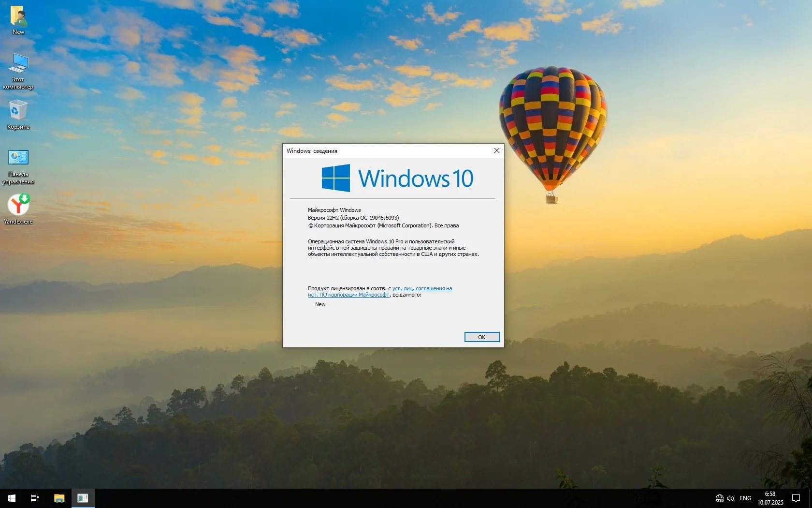Open Task View from the taskbar
The width and height of the screenshot is (812, 508).
pos(34,498)
